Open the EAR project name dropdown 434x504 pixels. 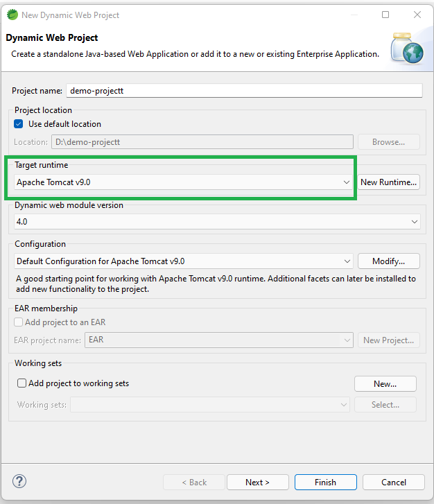[219, 340]
